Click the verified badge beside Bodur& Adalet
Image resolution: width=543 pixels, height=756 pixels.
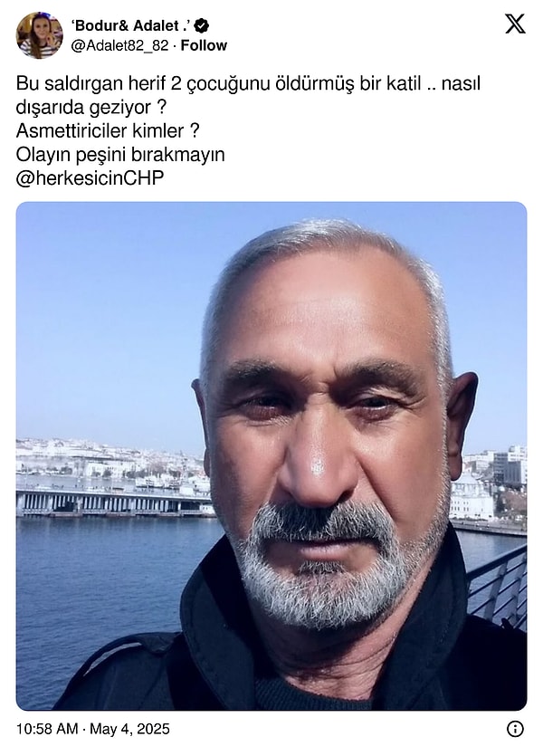200,25
